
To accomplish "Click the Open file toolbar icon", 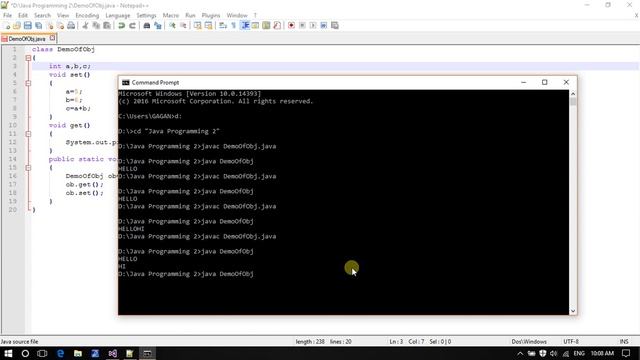I will click(x=17, y=25).
